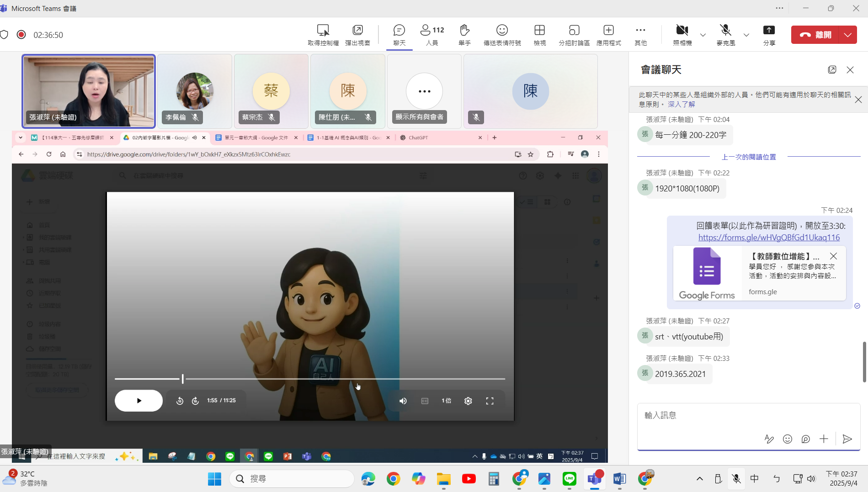The height and width of the screenshot is (492, 868).
Task: Click the Raise Hand (舉手) icon
Action: point(464,31)
